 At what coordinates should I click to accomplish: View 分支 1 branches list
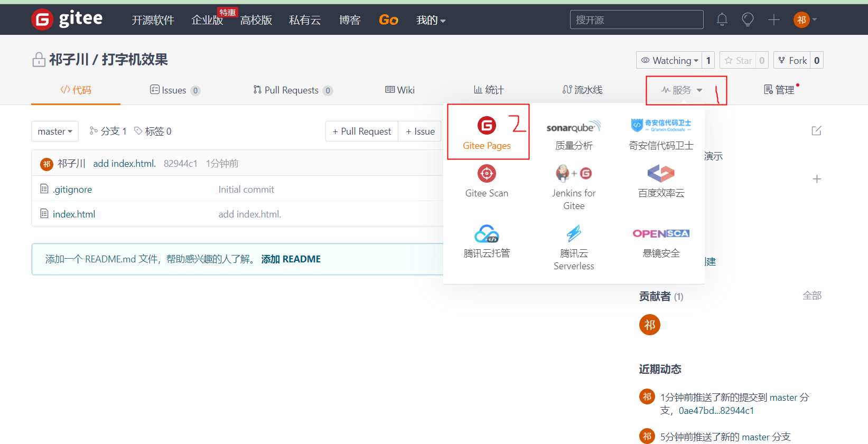108,131
